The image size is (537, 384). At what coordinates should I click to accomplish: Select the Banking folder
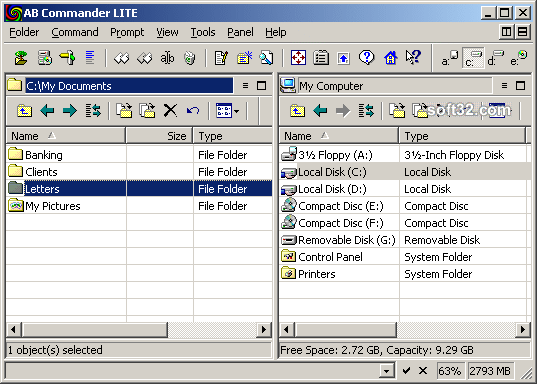[x=139, y=155]
